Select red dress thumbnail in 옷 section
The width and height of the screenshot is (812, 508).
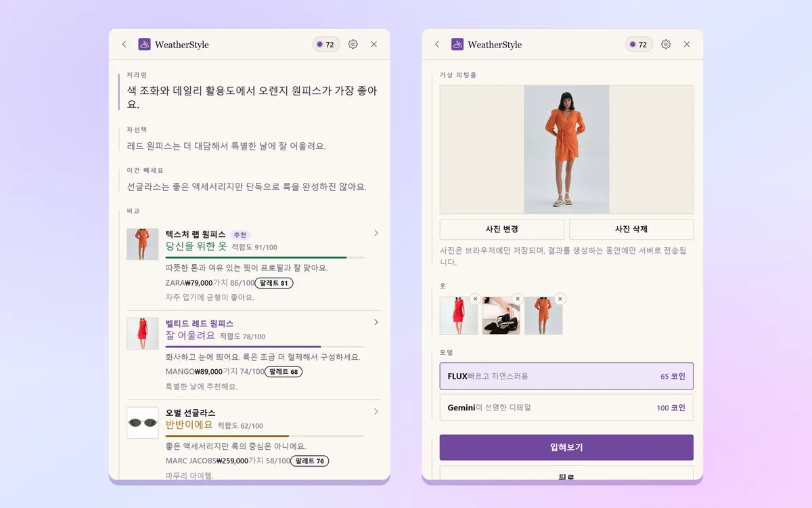(x=459, y=316)
